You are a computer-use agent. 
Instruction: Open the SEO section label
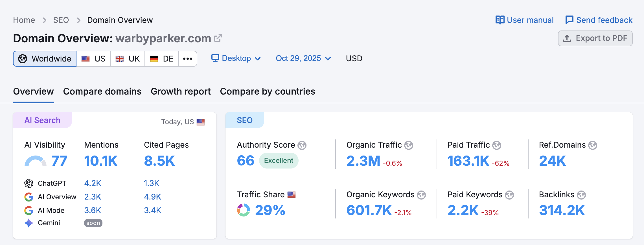pyautogui.click(x=245, y=120)
